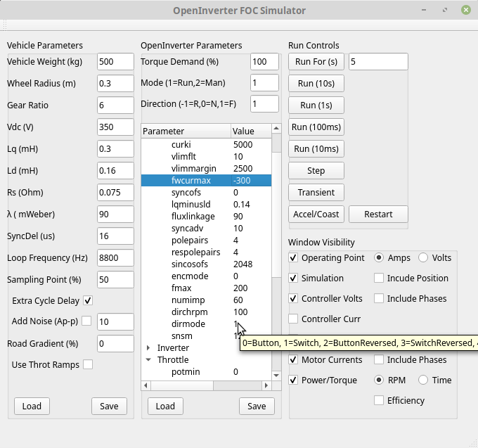Screen dimensions: 478x448
Task: Select the Volts radio button
Action: tap(424, 258)
